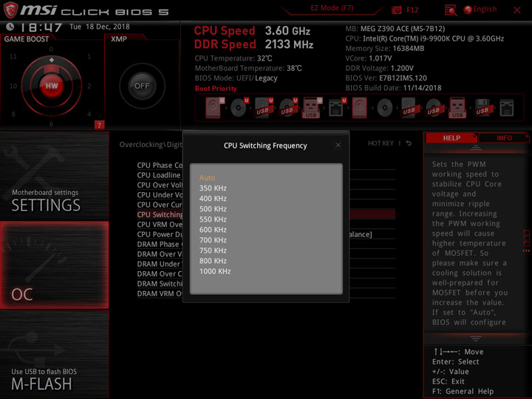Click help panel scroll-up handle
Screen dimensions: 532x399
click(x=476, y=148)
